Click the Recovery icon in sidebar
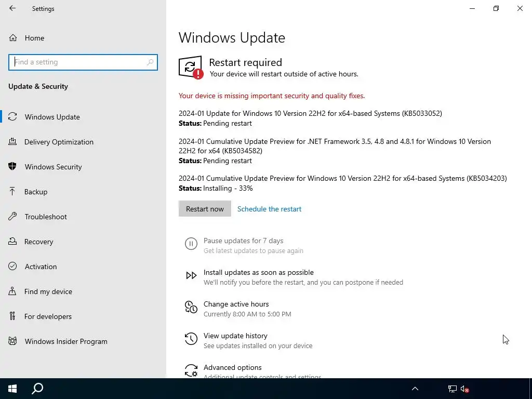 tap(12, 241)
